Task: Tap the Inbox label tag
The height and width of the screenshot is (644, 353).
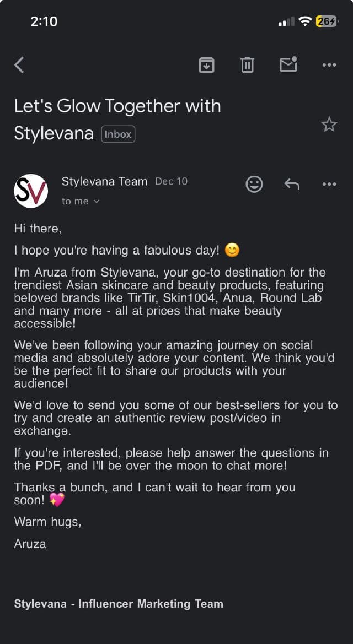Action: [x=118, y=134]
